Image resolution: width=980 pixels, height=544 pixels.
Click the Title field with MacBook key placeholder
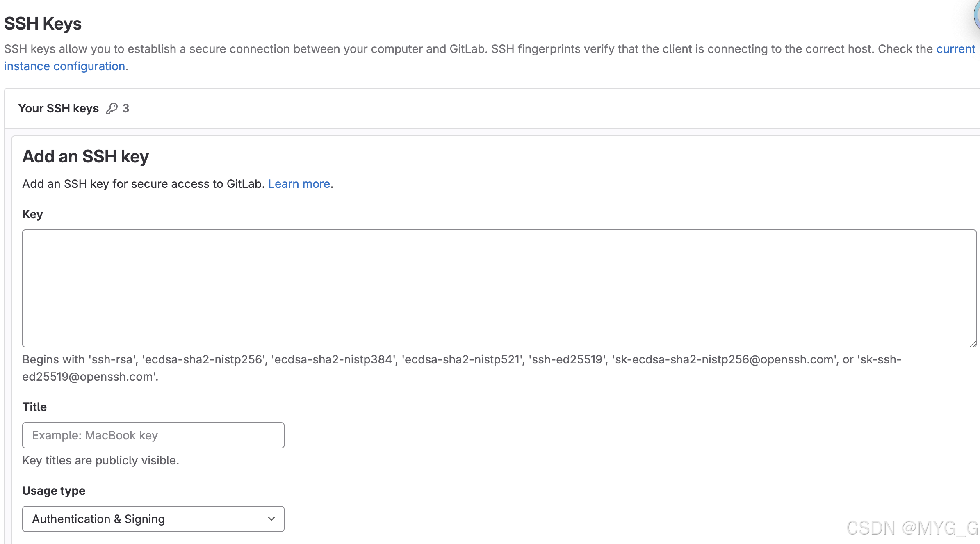[153, 435]
